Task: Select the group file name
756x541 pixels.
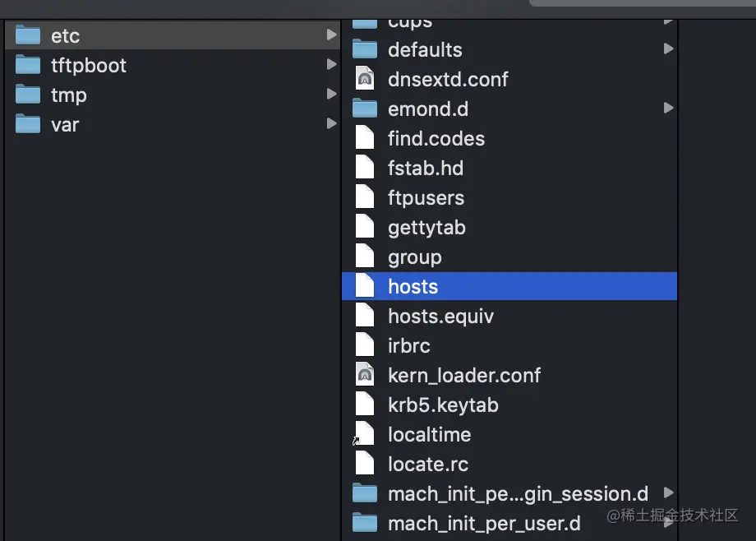Action: pos(415,257)
